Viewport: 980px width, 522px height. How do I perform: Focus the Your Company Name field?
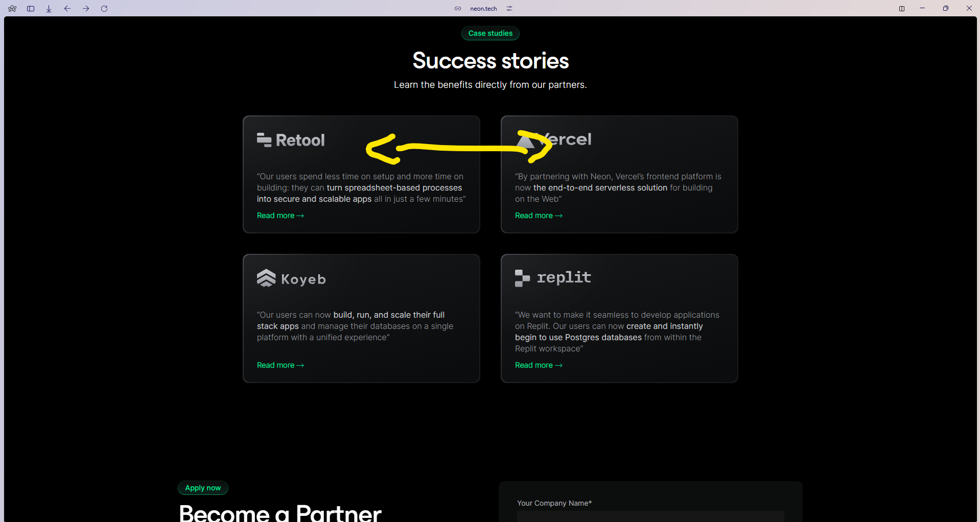coord(650,516)
